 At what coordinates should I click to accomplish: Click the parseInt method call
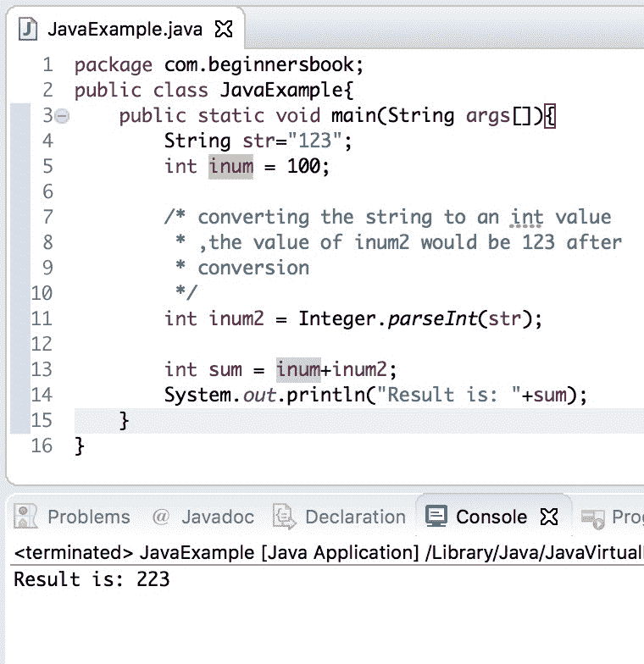(x=432, y=319)
